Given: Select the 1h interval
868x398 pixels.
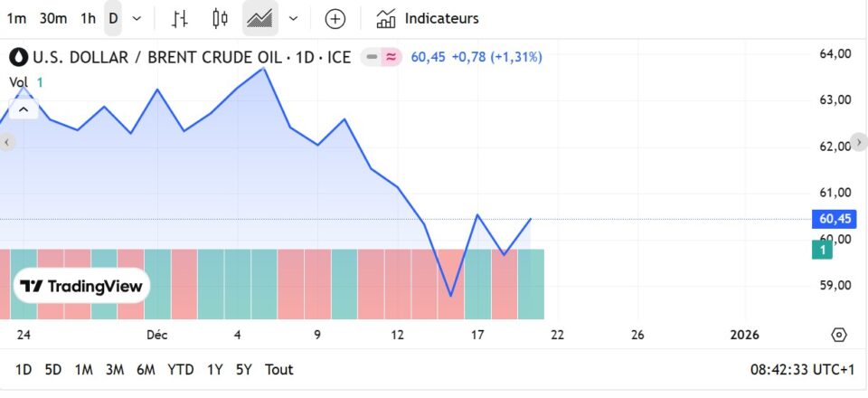Looking at the screenshot, I should coord(88,18).
